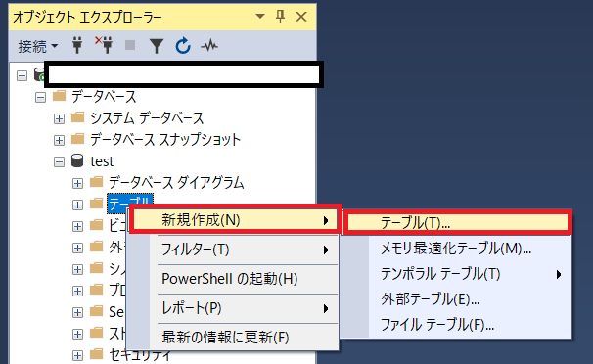
Task: Toggle auto-hide pin on Object Explorer
Action: (280, 17)
